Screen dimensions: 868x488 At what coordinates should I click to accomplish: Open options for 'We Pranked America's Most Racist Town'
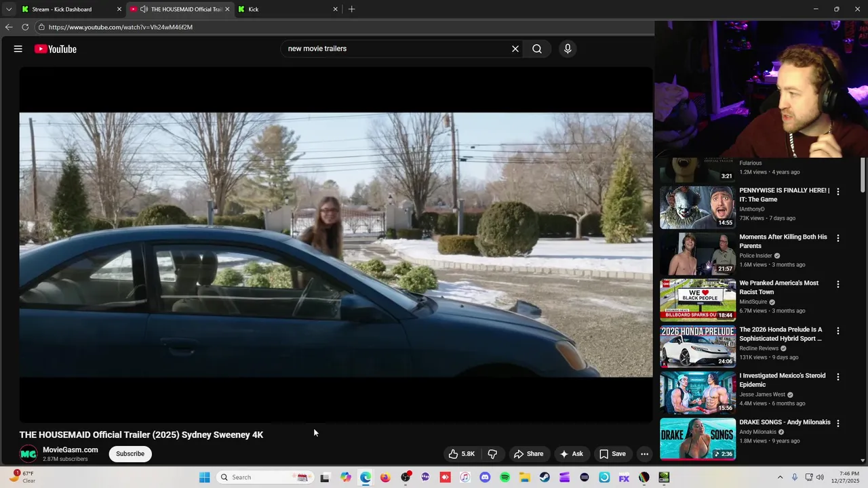[x=838, y=285]
